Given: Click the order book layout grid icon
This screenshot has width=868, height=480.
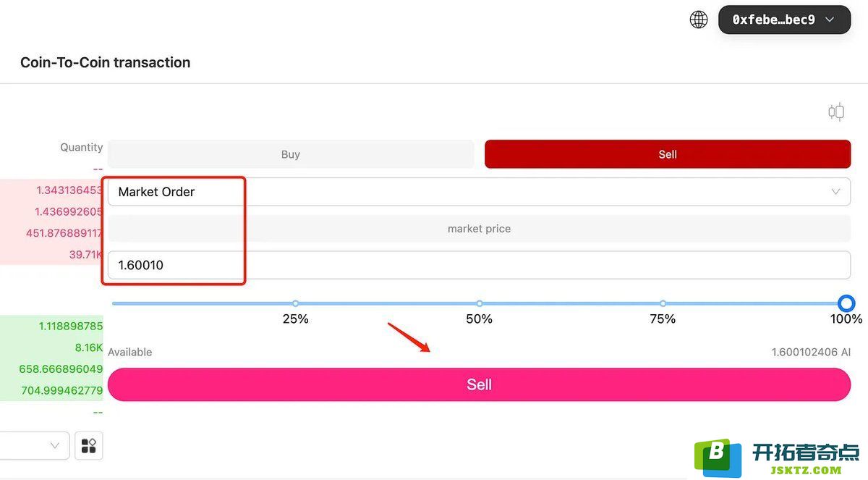Looking at the screenshot, I should coord(88,446).
